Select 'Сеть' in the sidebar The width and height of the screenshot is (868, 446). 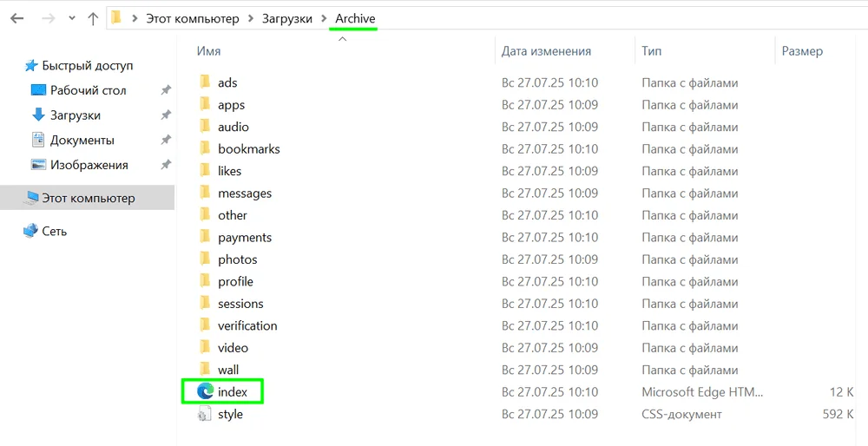[x=54, y=232]
